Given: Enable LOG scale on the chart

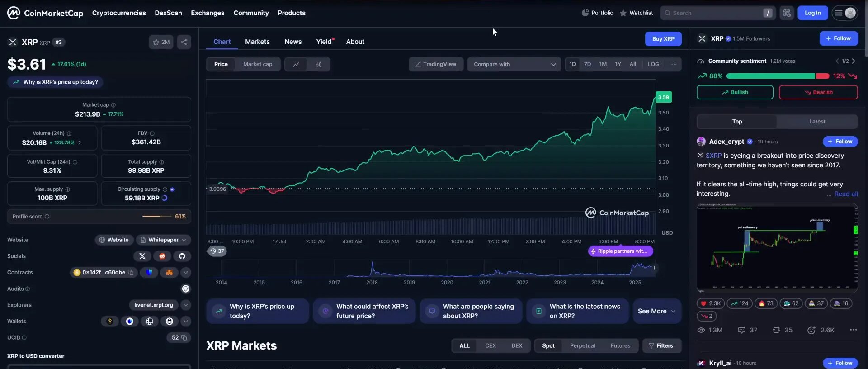Looking at the screenshot, I should (x=653, y=64).
